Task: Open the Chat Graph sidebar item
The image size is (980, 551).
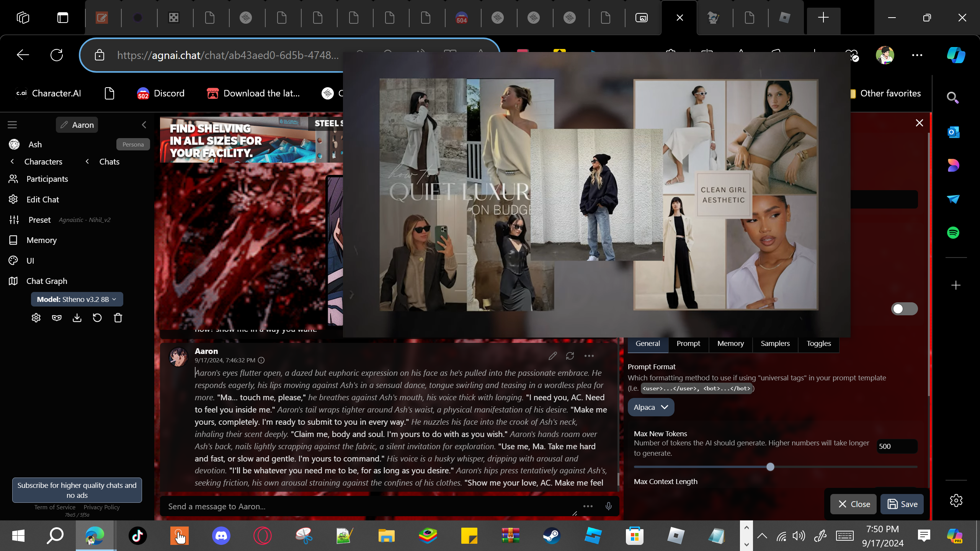Action: click(x=46, y=281)
